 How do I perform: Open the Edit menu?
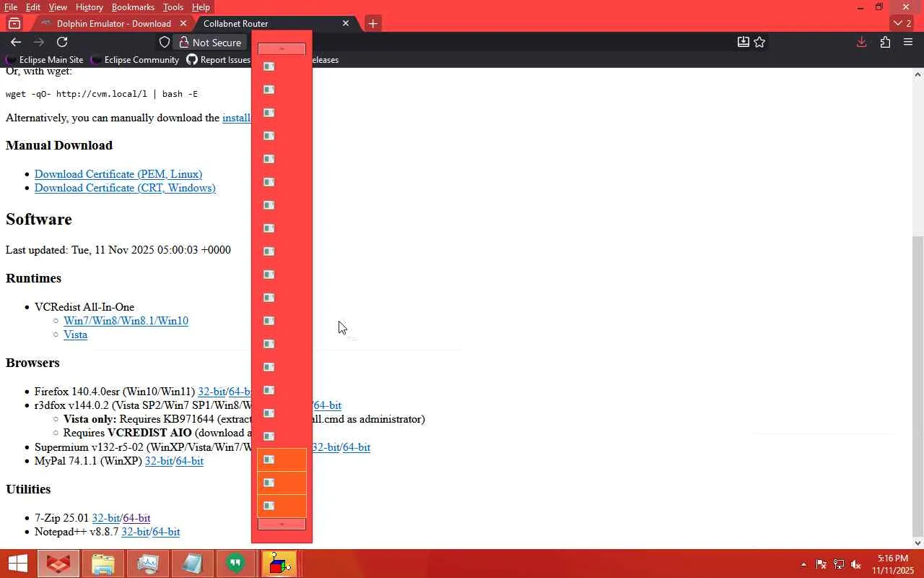(33, 7)
